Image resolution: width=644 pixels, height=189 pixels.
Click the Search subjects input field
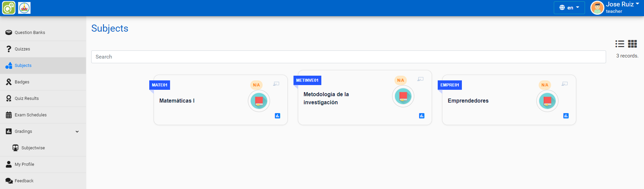tap(348, 57)
